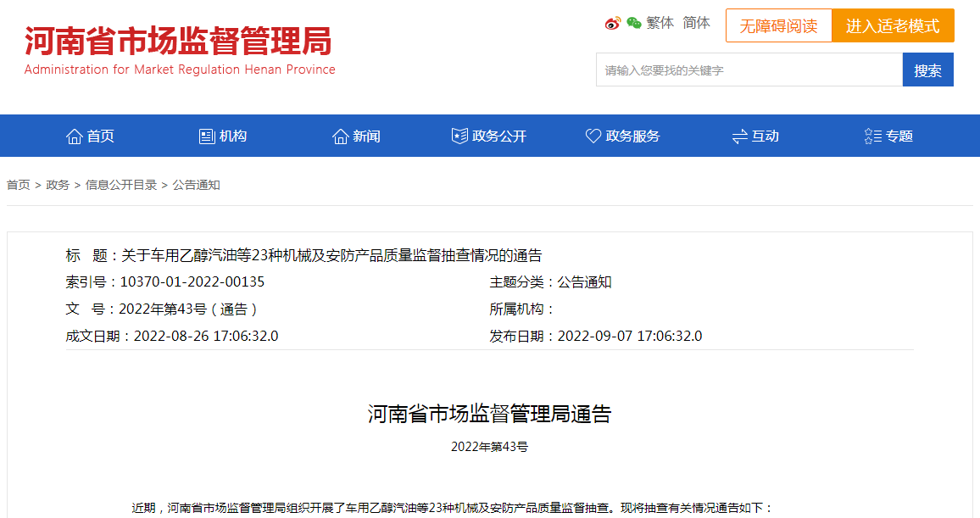980x518 pixels.
Task: Open the Weibo icon link
Action: (612, 23)
